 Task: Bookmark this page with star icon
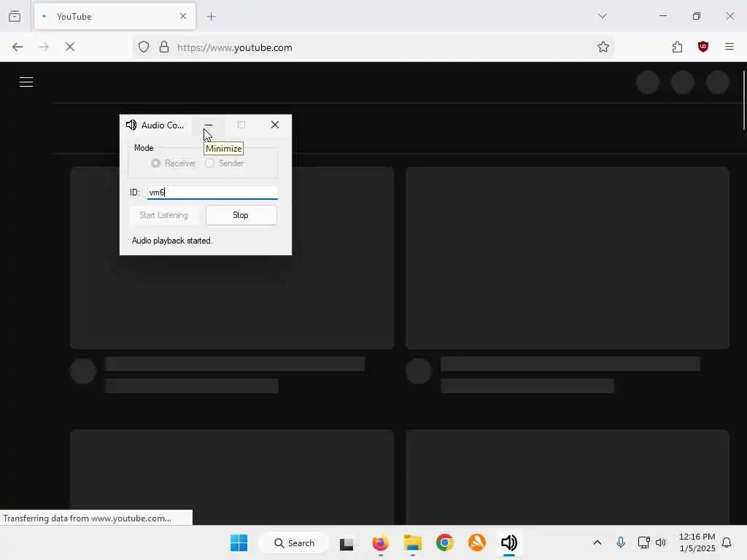[x=603, y=47]
